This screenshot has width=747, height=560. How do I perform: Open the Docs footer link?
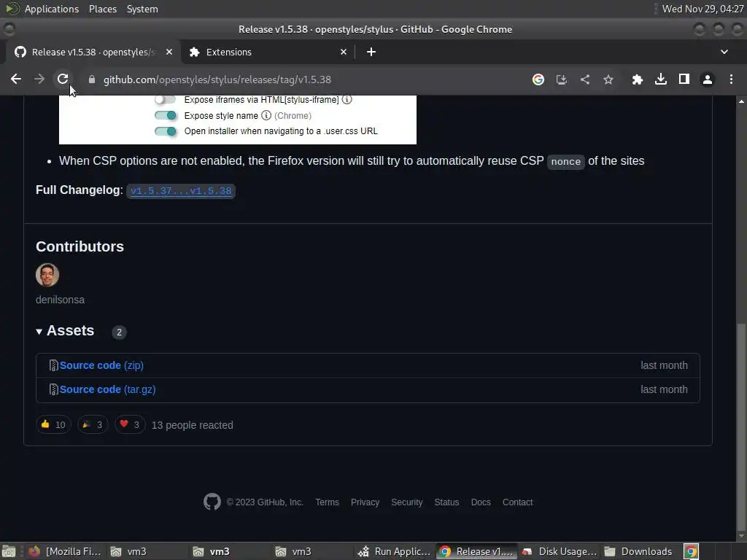point(481,502)
